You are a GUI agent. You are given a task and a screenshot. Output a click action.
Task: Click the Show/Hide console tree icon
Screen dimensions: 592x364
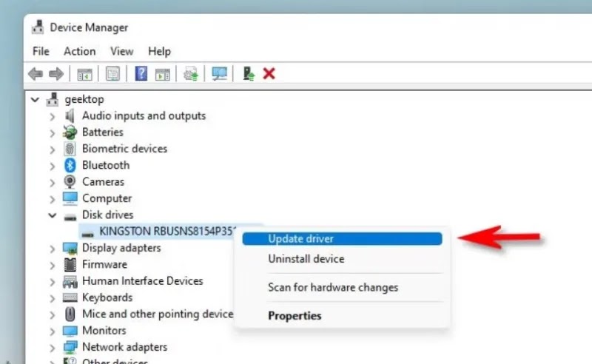click(x=84, y=74)
